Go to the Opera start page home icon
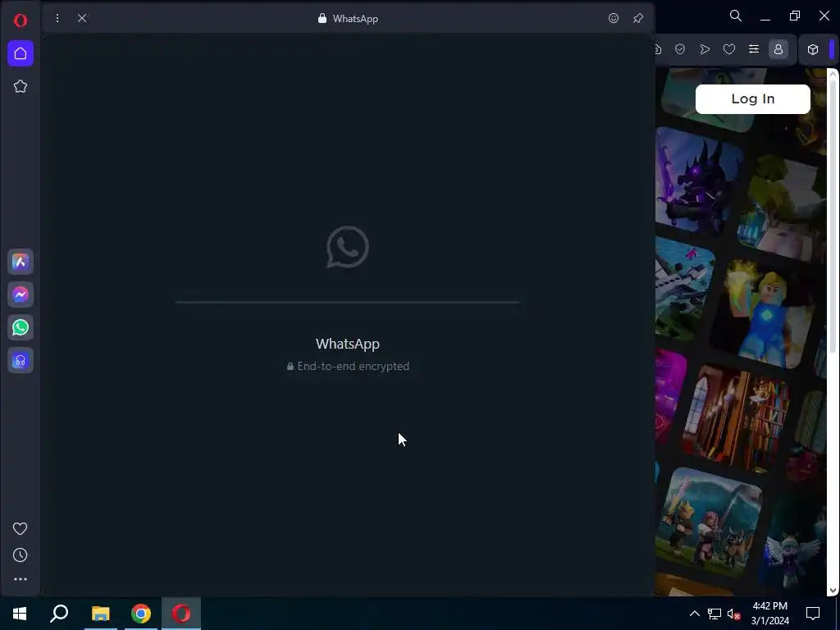840x630 pixels. (x=21, y=53)
